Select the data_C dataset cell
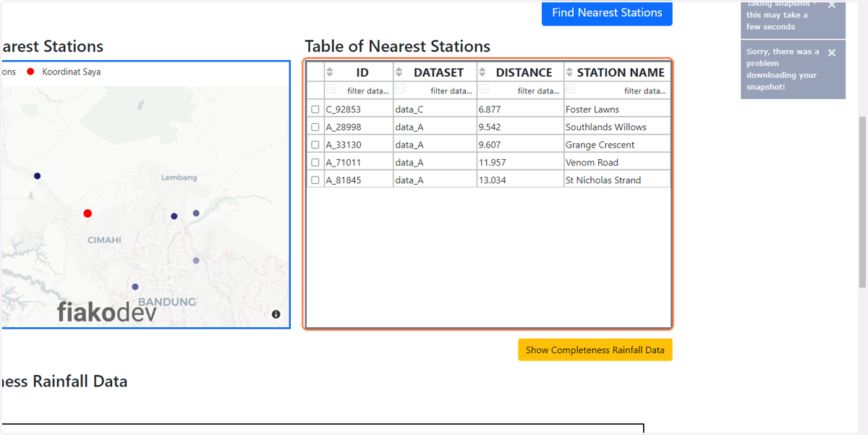This screenshot has width=868, height=435. tap(435, 109)
